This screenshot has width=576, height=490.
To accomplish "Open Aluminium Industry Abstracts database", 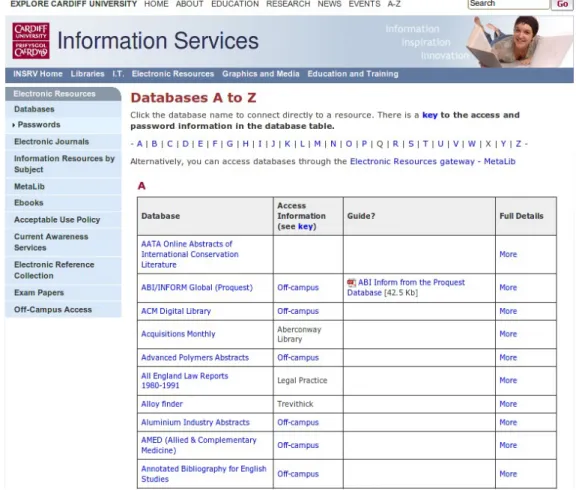I will (195, 422).
